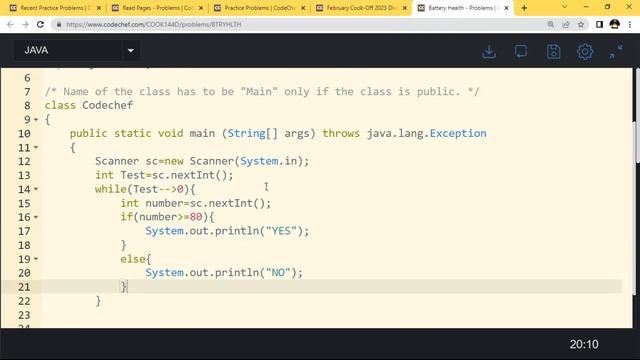
Task: Open the tab search chevron
Action: (564, 7)
